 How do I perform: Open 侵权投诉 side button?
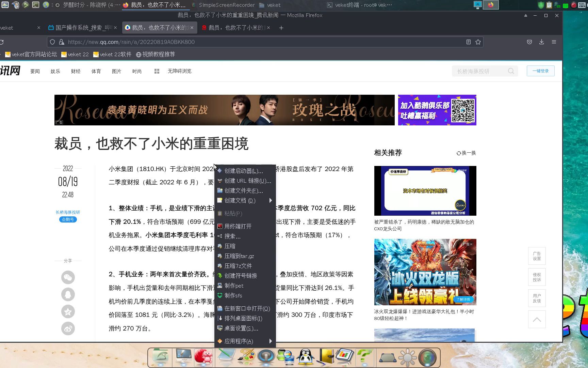click(537, 277)
